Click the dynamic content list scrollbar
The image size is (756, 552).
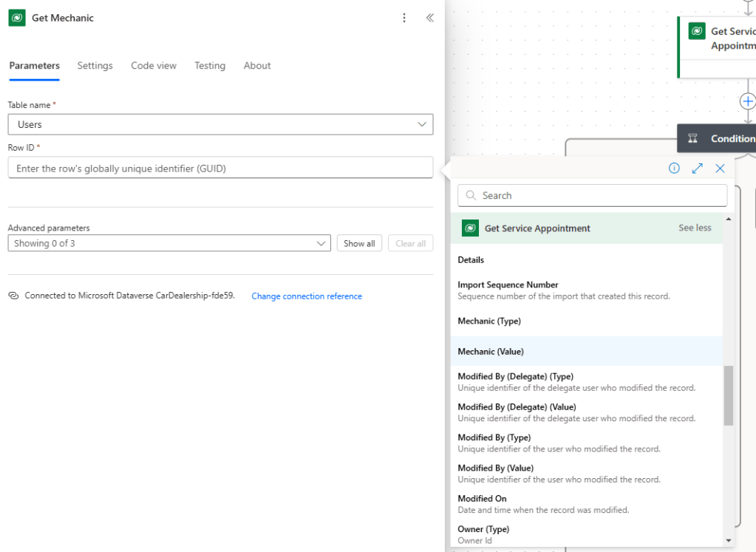[x=728, y=395]
